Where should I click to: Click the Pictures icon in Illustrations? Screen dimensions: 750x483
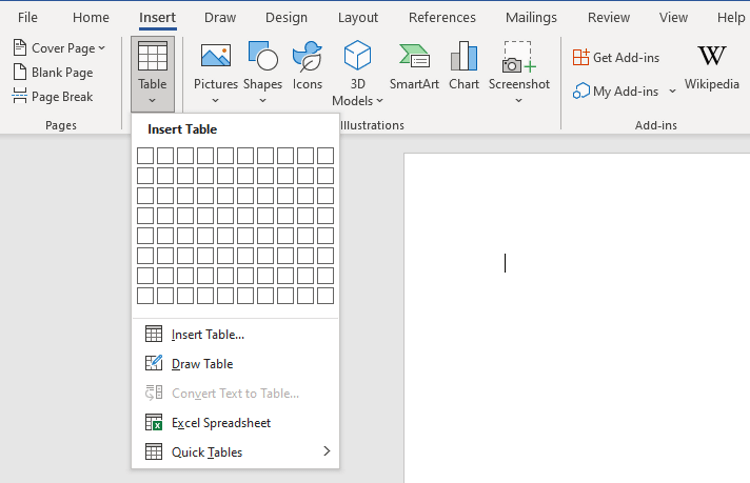[216, 55]
